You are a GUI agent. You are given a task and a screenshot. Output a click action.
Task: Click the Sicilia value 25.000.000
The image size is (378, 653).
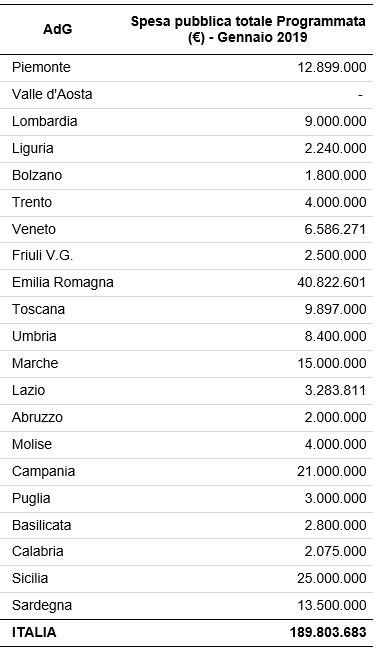coord(332,578)
